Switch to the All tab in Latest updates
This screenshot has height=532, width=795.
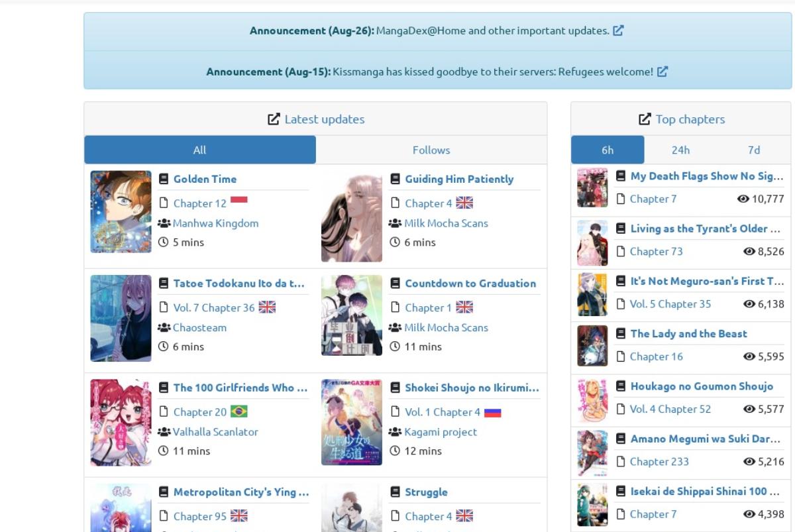coord(200,150)
